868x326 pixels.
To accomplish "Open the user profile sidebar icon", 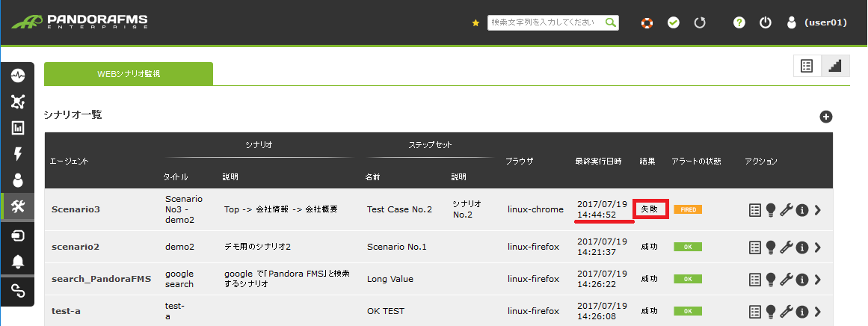I will pyautogui.click(x=18, y=180).
